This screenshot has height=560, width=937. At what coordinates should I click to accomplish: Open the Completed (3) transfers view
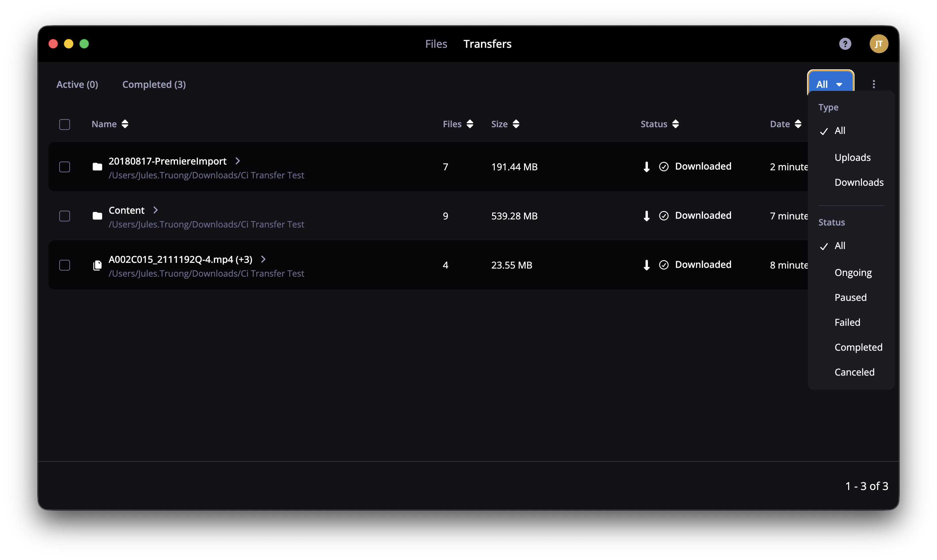pyautogui.click(x=154, y=84)
